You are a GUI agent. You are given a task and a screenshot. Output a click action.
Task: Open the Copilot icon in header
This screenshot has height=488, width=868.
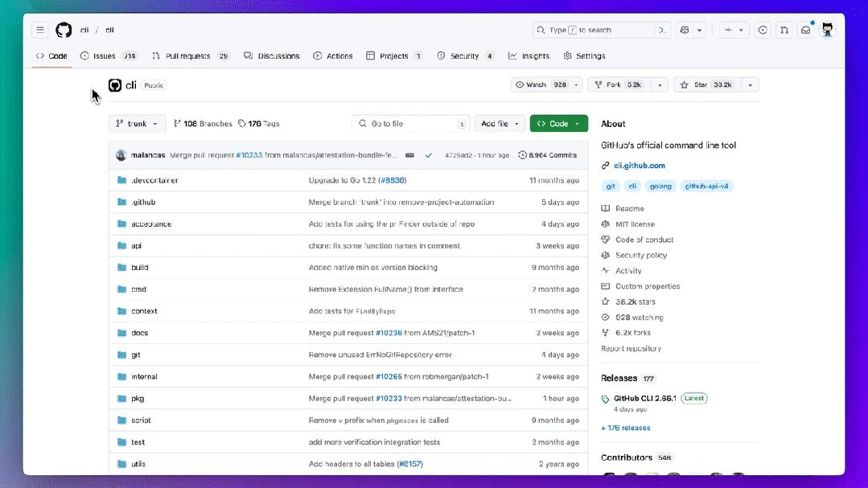[x=685, y=30]
